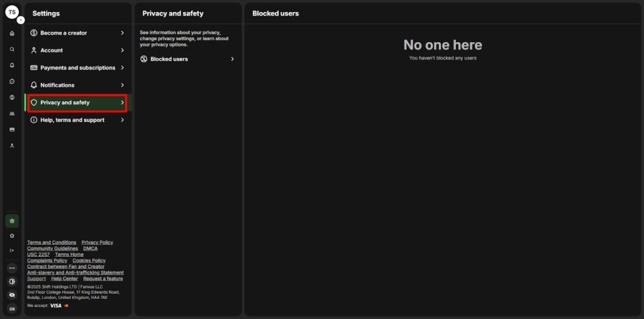This screenshot has height=319, width=644.
Task: Click the "You haven't blocked any users" text
Action: [x=443, y=58]
